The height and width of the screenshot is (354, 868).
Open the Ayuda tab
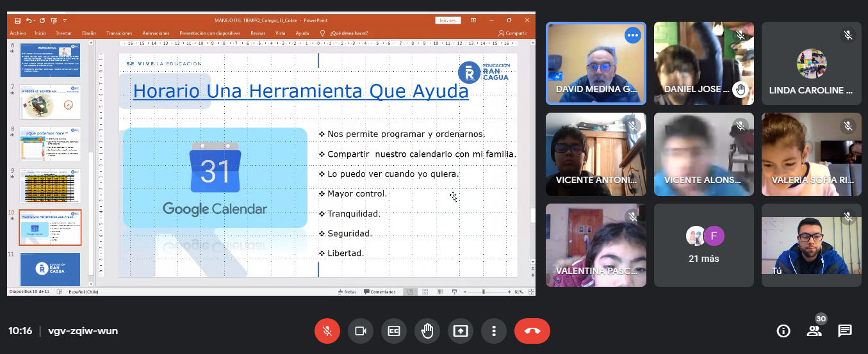tap(302, 33)
